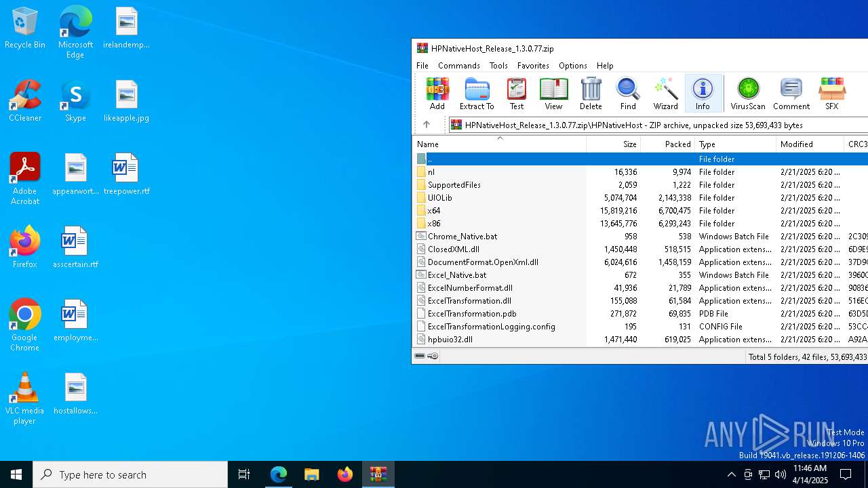Open Task View from taskbar
This screenshot has width=868, height=488.
click(x=244, y=474)
